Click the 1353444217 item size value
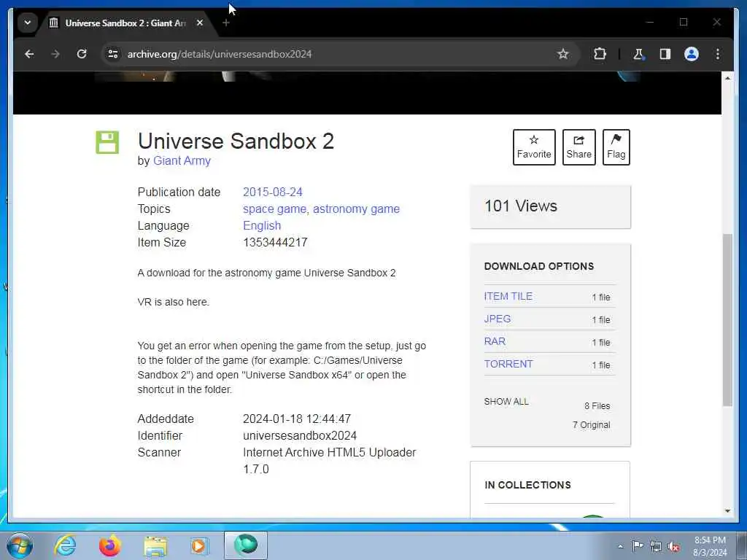 point(275,242)
